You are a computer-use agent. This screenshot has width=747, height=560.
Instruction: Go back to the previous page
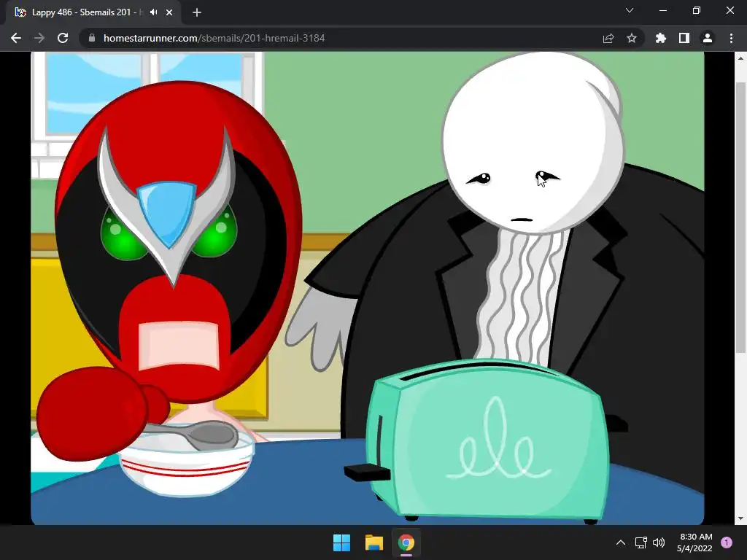(16, 38)
